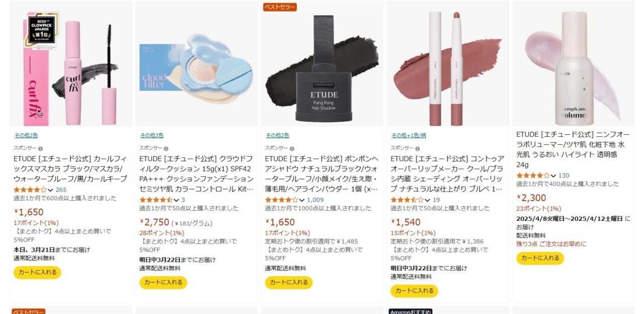Click star rating of Nymph Aura Volumer

coord(533,176)
